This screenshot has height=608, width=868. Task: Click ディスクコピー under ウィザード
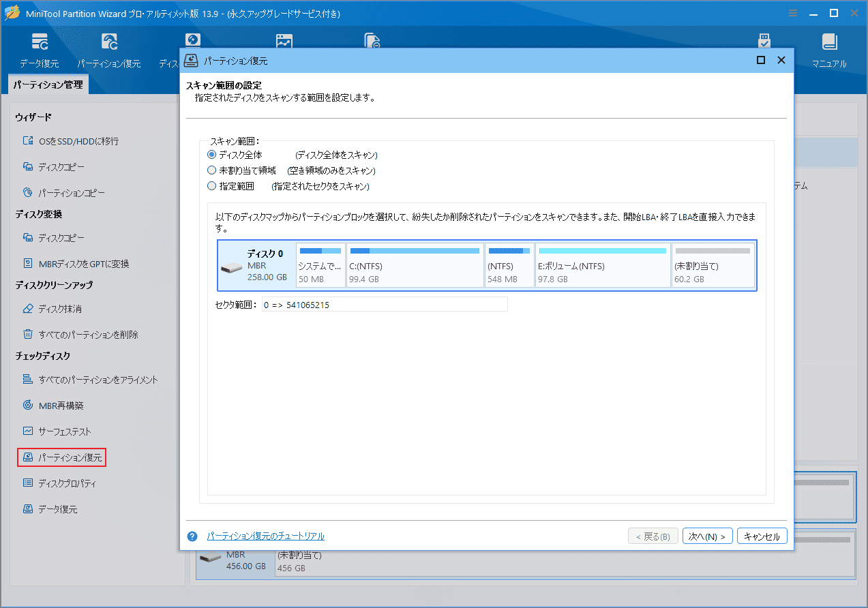coord(53,167)
